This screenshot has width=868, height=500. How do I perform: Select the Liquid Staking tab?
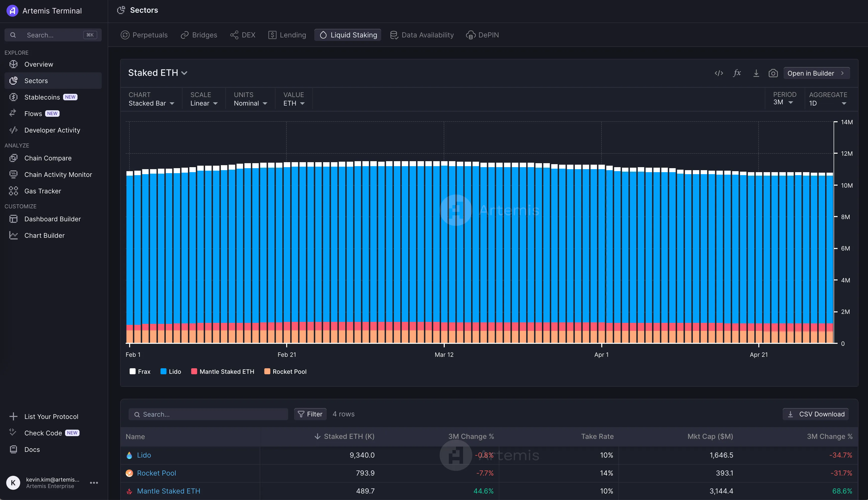tap(348, 35)
